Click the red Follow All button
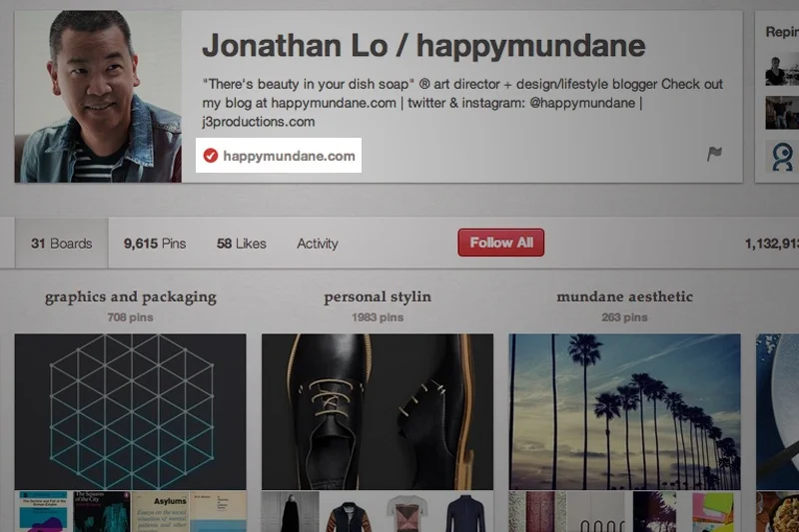This screenshot has width=799, height=532. tap(501, 243)
